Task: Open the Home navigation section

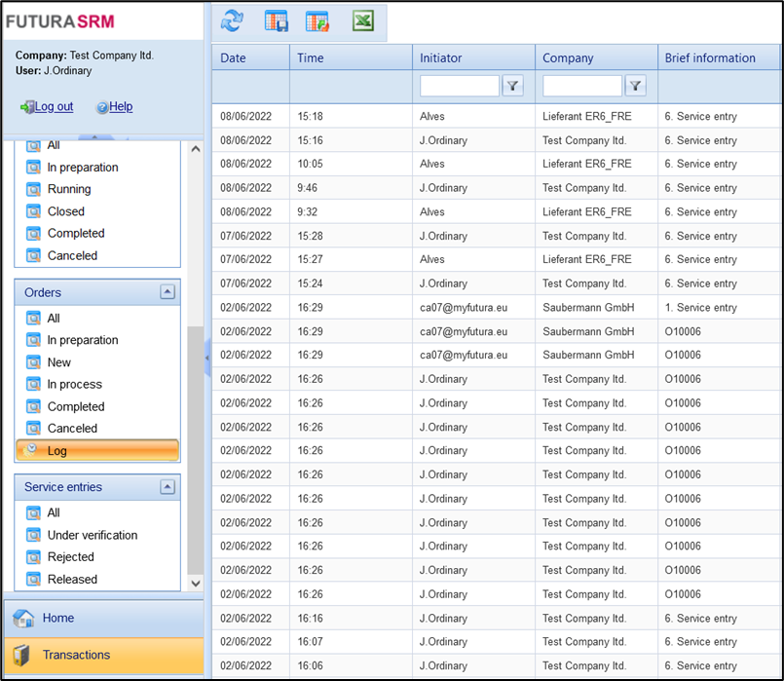Action: coord(58,618)
